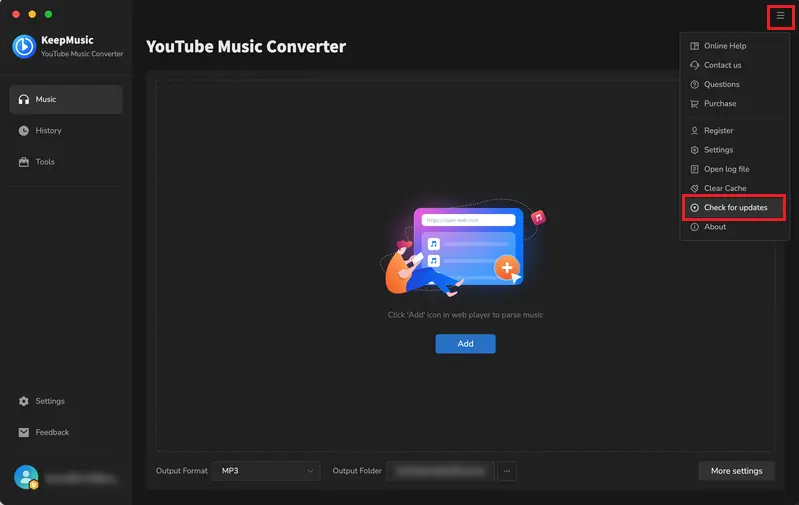Click the orange plus illustration icon
This screenshot has height=505, width=799.
pos(507,268)
